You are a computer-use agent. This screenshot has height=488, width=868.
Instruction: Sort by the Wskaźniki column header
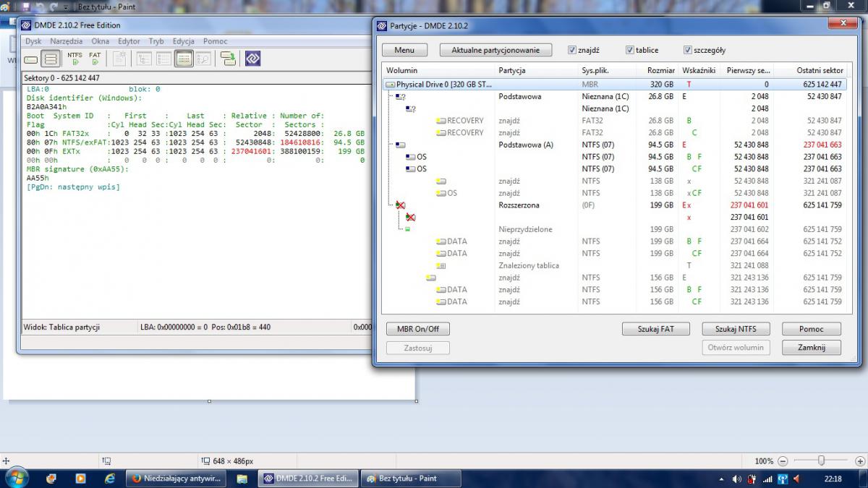[x=699, y=71]
